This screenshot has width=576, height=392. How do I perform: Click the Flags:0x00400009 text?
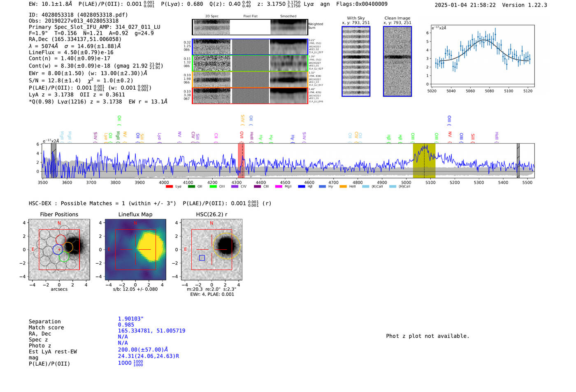[x=362, y=4]
